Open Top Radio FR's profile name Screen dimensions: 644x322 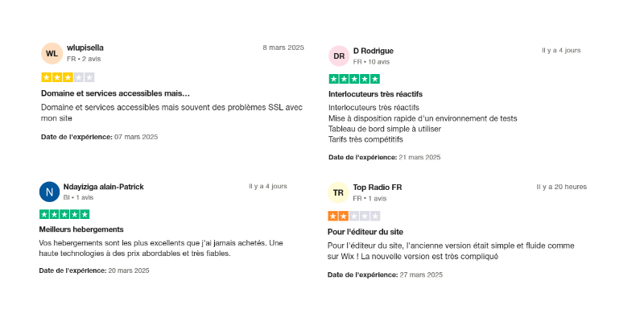pyautogui.click(x=378, y=187)
